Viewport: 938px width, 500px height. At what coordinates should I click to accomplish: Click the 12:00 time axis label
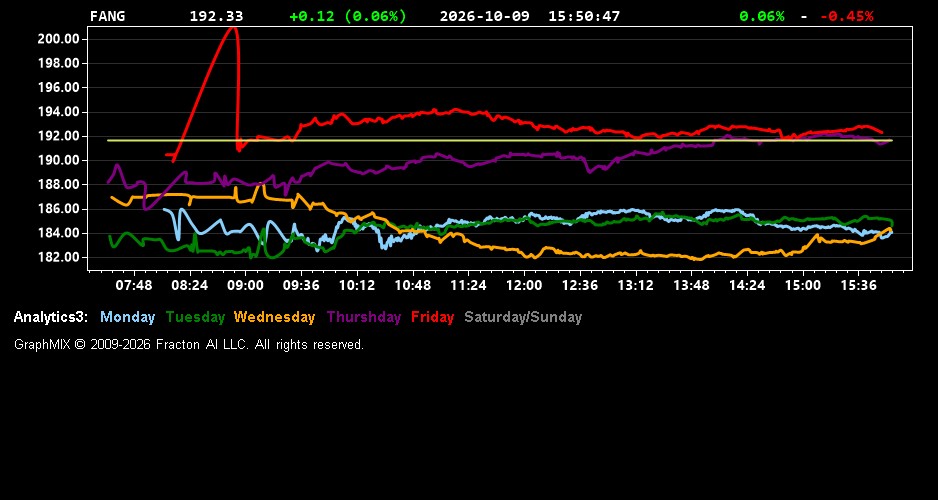pyautogui.click(x=524, y=285)
